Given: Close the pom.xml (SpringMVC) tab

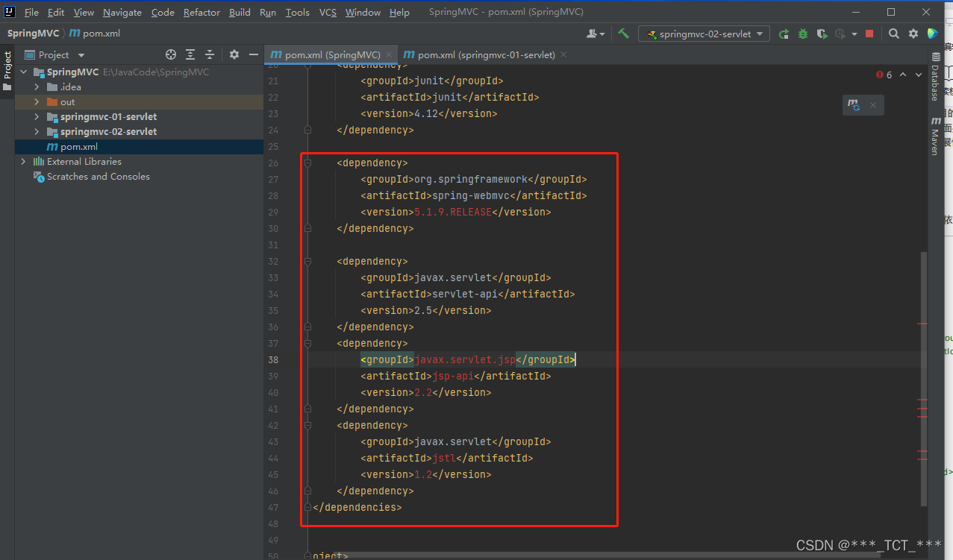Looking at the screenshot, I should coord(388,54).
